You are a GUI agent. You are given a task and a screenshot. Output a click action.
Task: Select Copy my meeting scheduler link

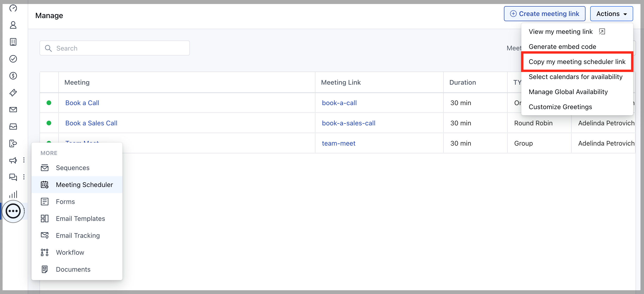(577, 62)
